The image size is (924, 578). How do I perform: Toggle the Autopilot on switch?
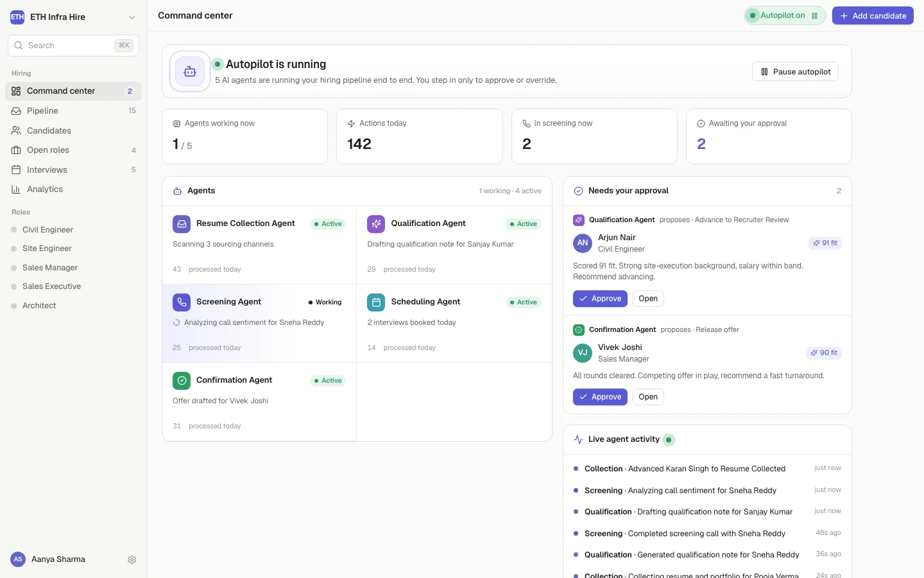(785, 15)
